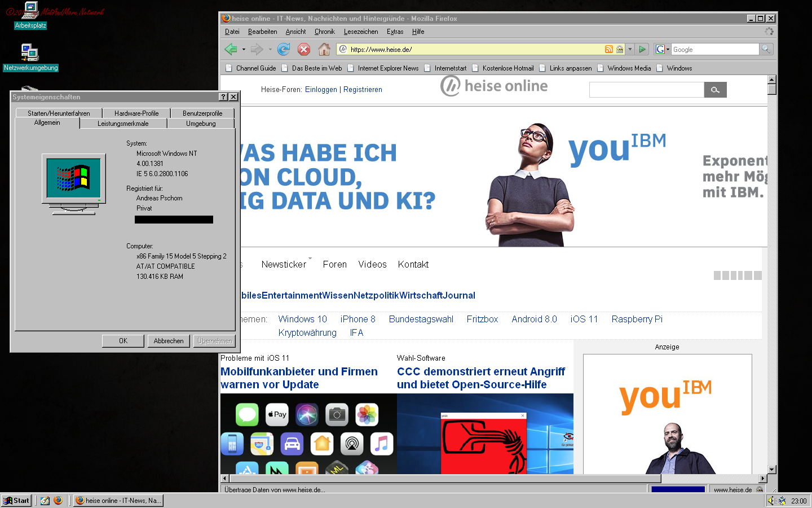Image resolution: width=812 pixels, height=508 pixels.
Task: Follow the Bundestagswahl topic link
Action: pyautogui.click(x=421, y=319)
